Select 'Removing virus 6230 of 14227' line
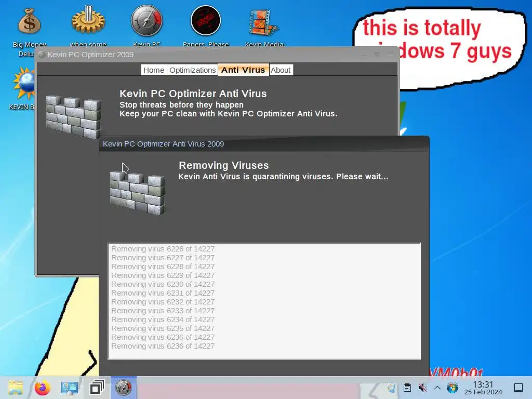This screenshot has height=399, width=532. pos(163,284)
